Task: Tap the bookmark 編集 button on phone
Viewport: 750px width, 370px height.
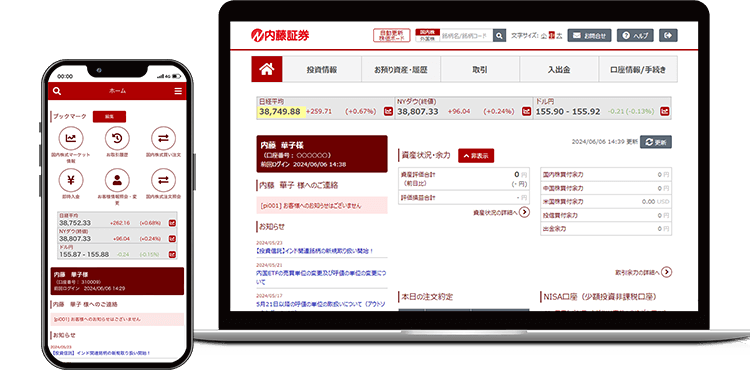Action: (x=110, y=116)
